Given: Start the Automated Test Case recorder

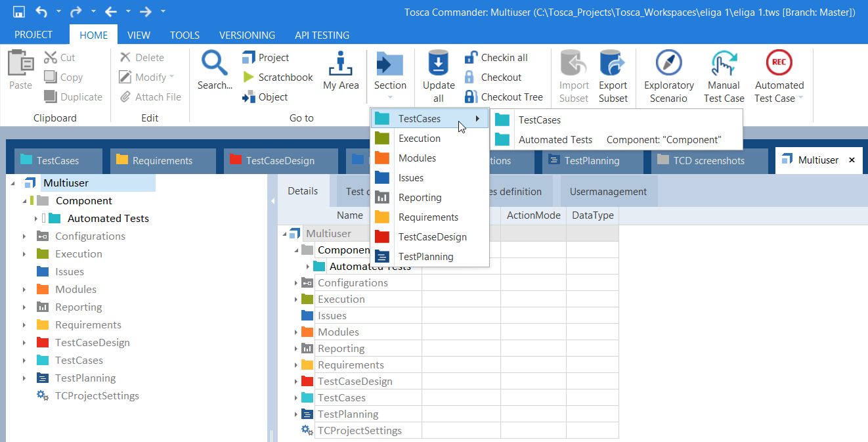Looking at the screenshot, I should (x=779, y=64).
